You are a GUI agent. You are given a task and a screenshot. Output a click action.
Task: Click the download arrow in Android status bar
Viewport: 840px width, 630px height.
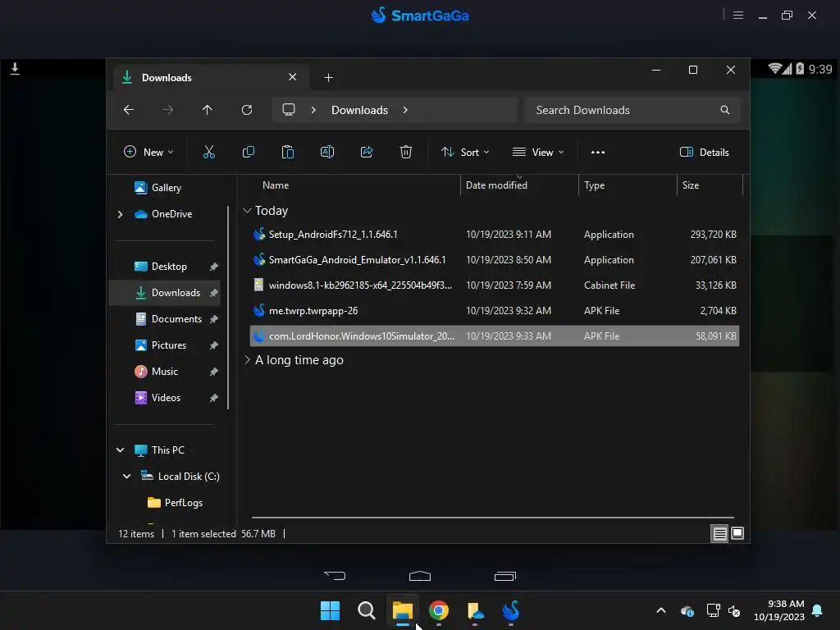15,69
